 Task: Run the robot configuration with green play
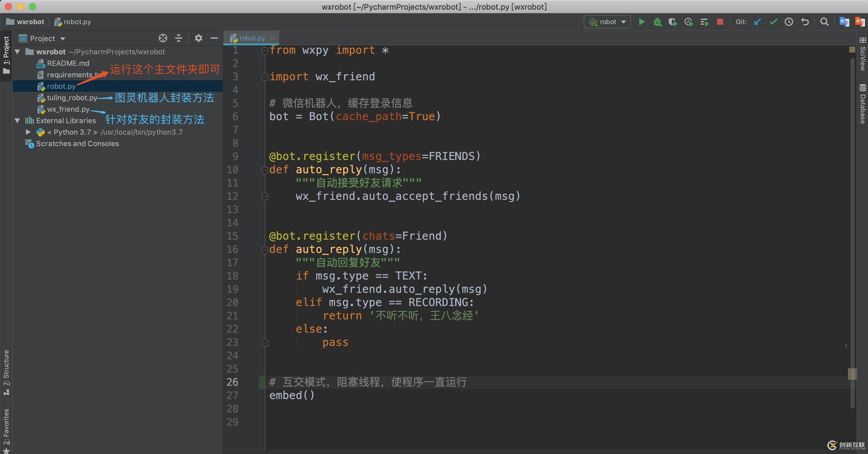click(642, 22)
